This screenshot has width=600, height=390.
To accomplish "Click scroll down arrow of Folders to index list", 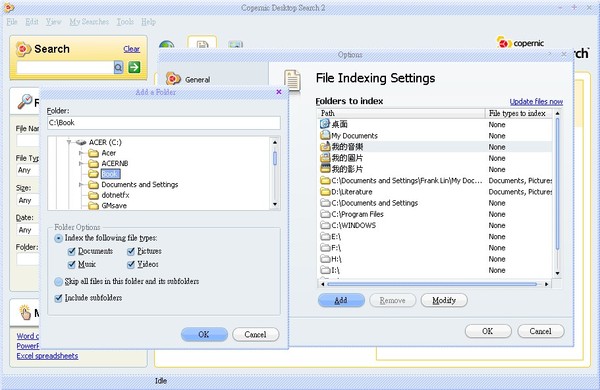I will click(x=558, y=273).
